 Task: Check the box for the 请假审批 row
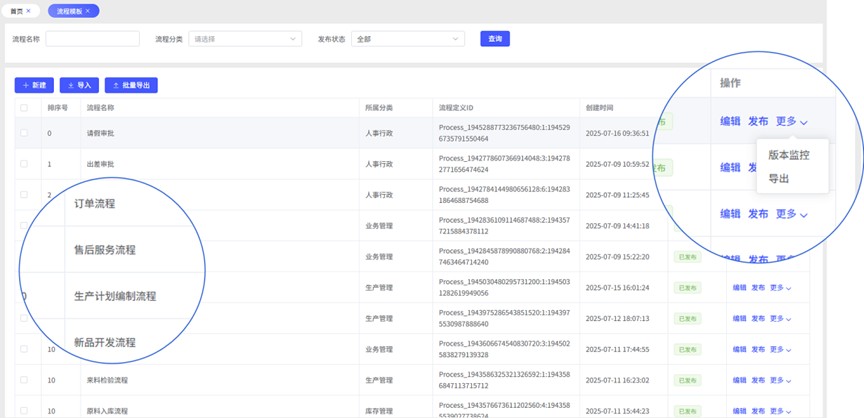pyautogui.click(x=24, y=133)
